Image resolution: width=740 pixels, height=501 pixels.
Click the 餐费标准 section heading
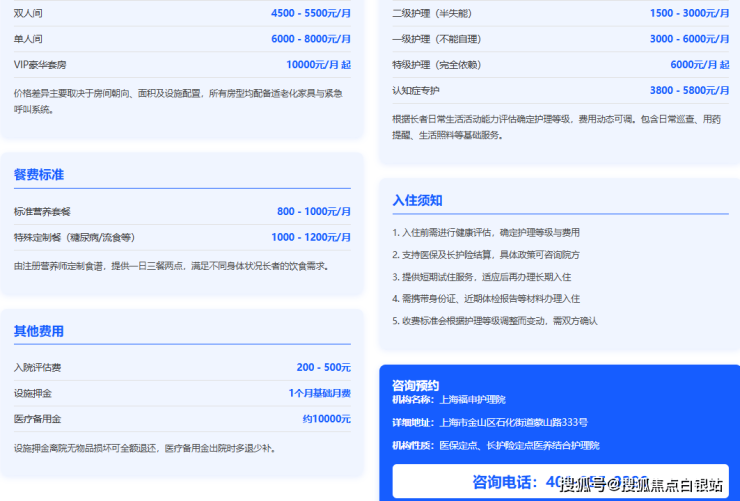point(39,175)
